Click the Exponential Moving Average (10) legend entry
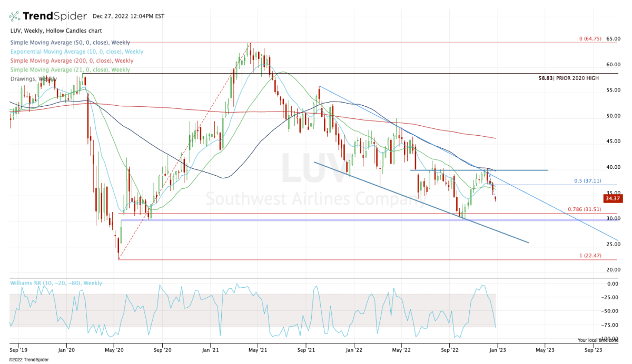 point(76,52)
